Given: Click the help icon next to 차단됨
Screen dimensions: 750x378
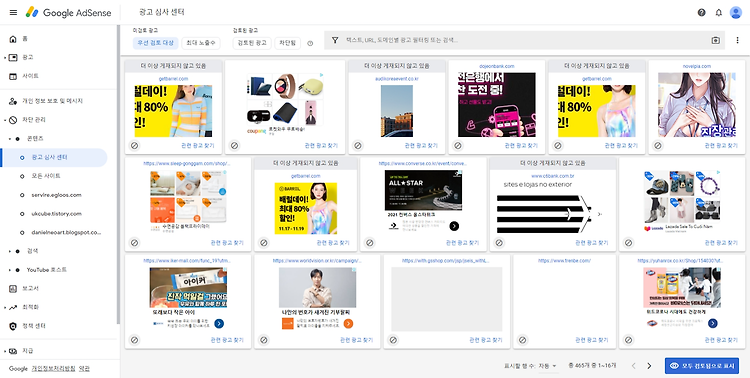Looking at the screenshot, I should point(310,44).
